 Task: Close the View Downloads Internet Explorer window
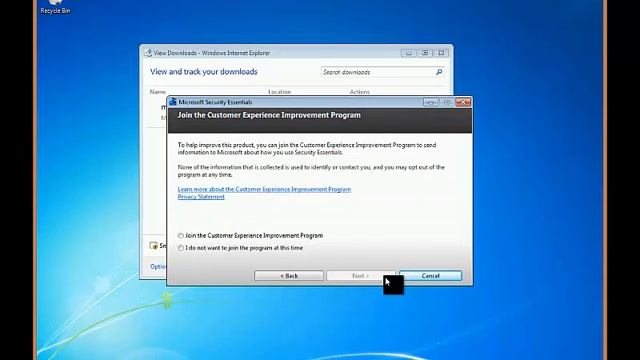click(x=441, y=53)
